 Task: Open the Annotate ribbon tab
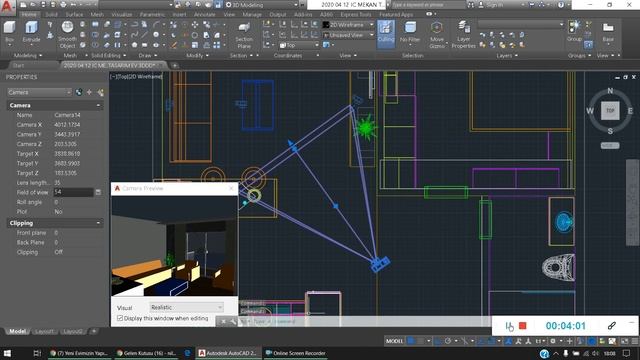204,14
